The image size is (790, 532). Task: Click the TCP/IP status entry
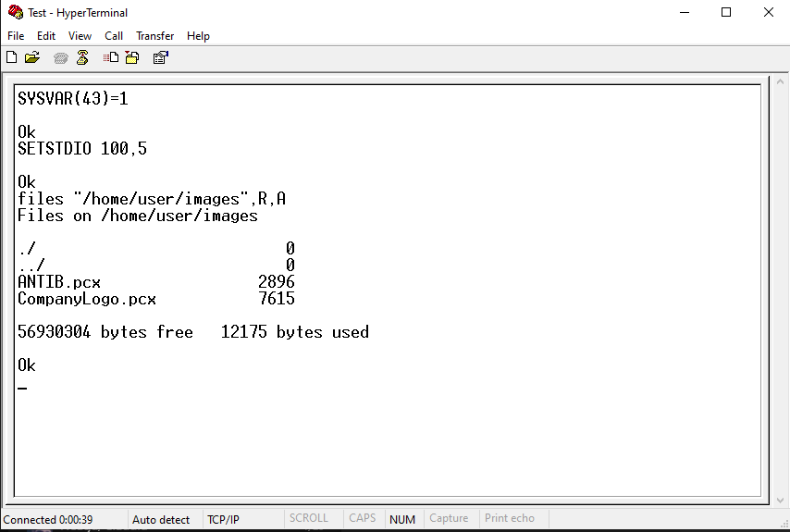pos(223,519)
